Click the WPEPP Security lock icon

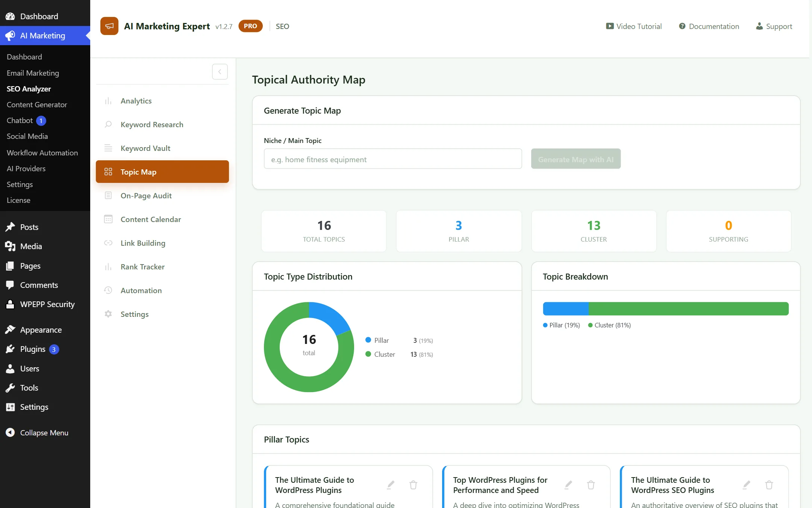(10, 304)
